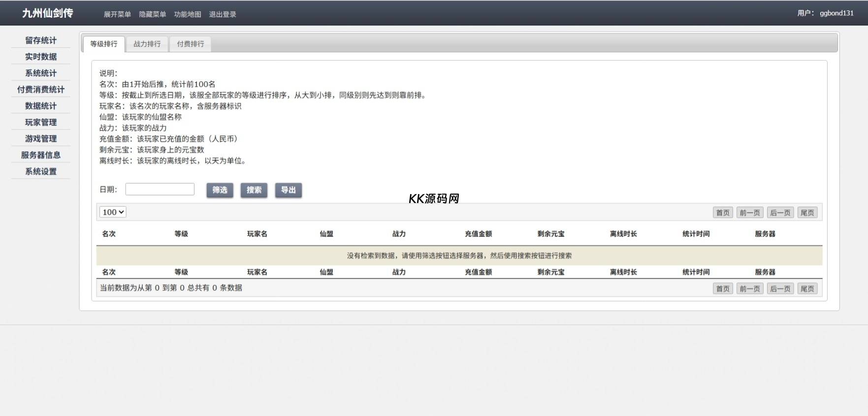868x416 pixels.
Task: Click the top 后一页 pagination button
Action: 780,212
